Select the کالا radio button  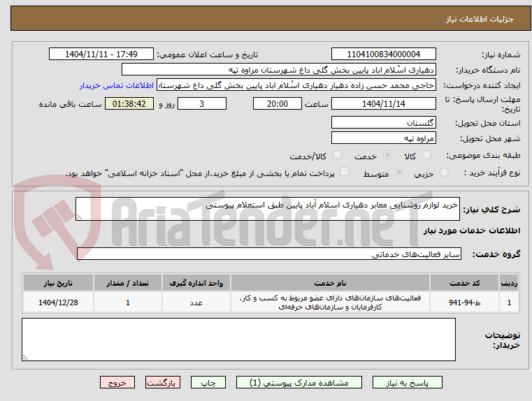[x=426, y=155]
